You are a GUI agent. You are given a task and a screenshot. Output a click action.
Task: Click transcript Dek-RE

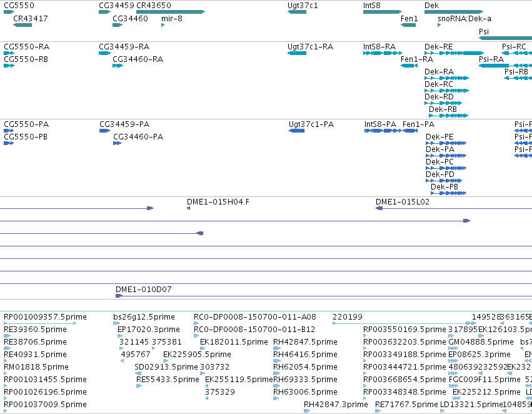(x=454, y=53)
